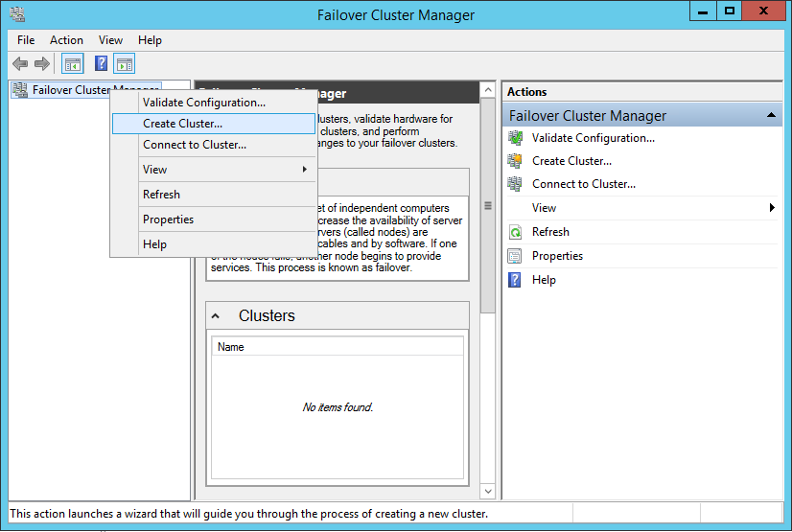Click scroll up arrow of center pane
Viewport: 792px width, 532px height.
488,90
